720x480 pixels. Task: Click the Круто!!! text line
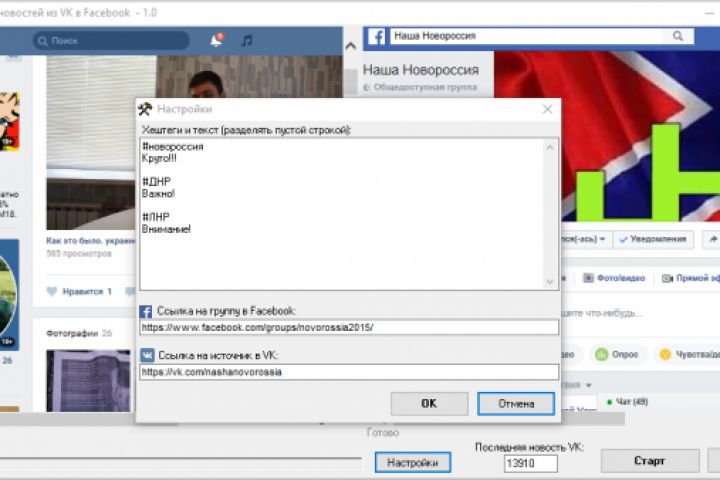pos(159,158)
